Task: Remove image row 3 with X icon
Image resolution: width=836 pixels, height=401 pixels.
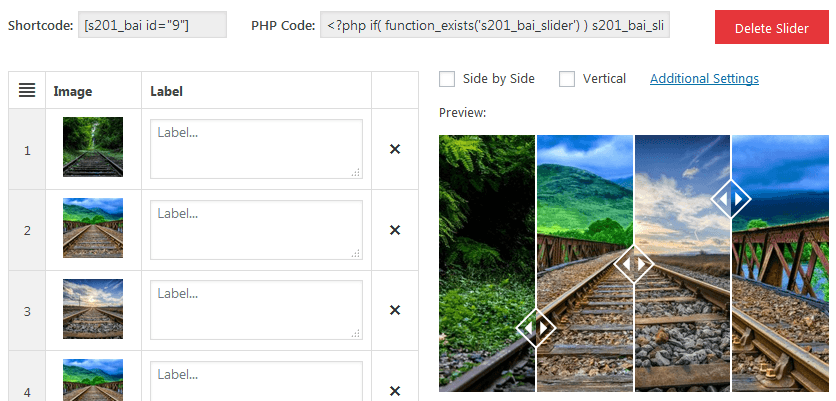Action: click(395, 310)
